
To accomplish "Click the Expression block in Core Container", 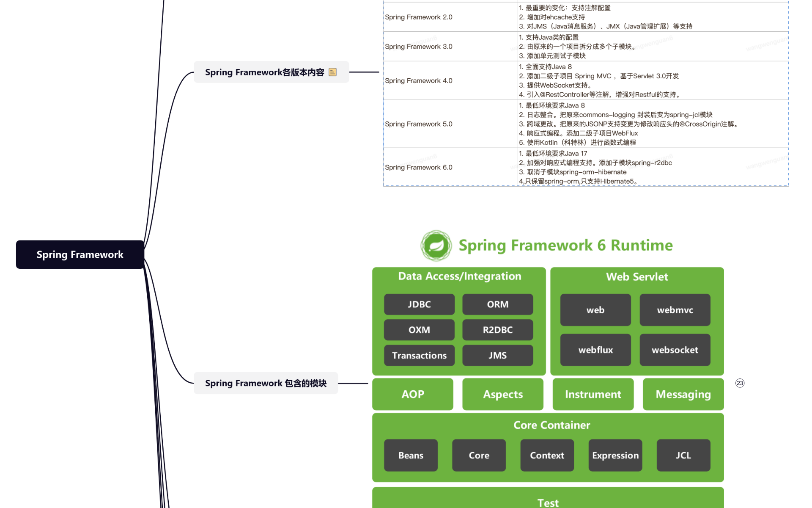I will (615, 456).
